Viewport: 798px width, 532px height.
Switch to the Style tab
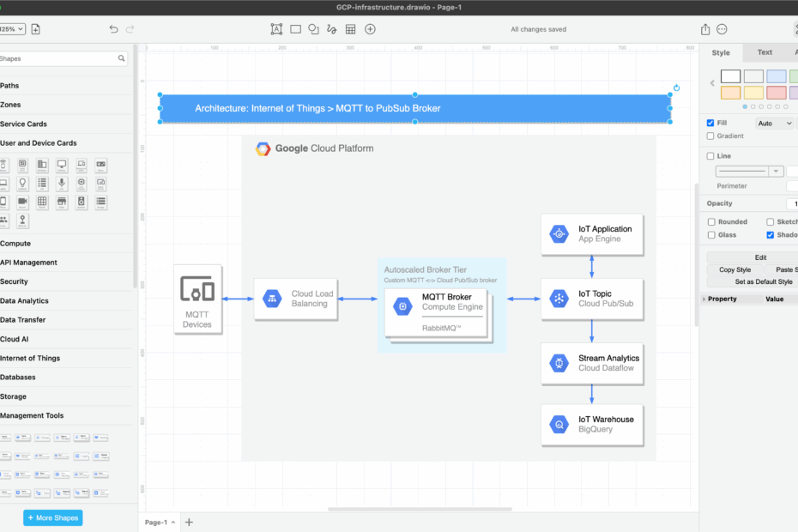coord(721,52)
